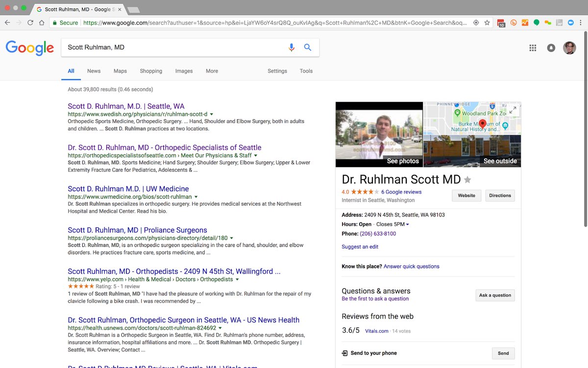The height and width of the screenshot is (368, 588).
Task: Click the blue search magnifier icon
Action: tap(308, 48)
